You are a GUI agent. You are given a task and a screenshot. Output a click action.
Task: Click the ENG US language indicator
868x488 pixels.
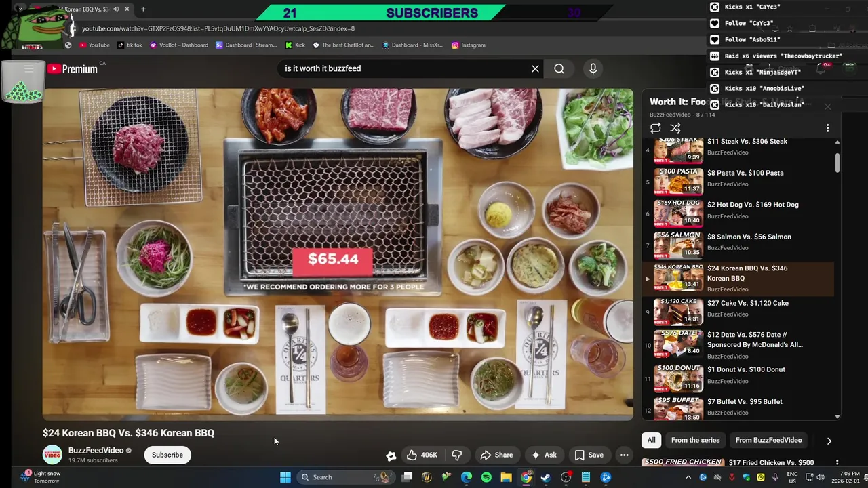point(792,477)
